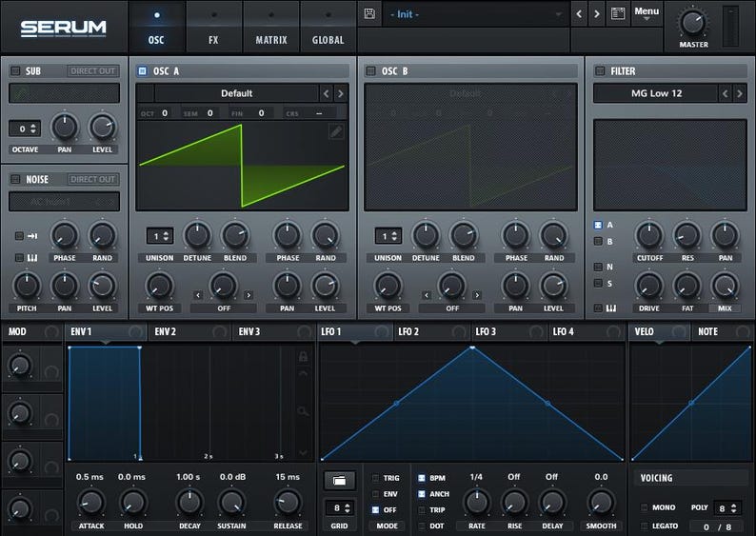Route oscillator B to the filter
Screen dimensions: 756x536
coord(598,241)
